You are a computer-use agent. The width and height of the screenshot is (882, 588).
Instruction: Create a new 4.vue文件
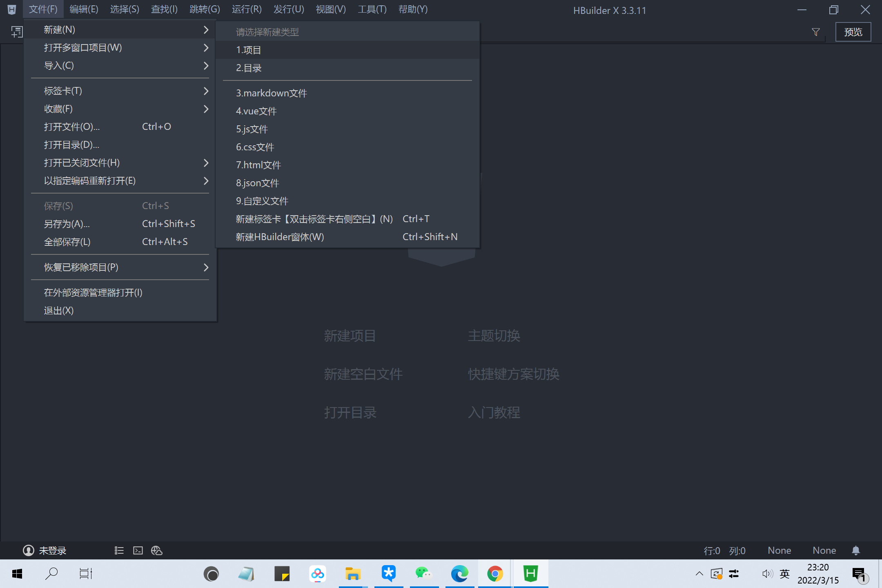[347, 111]
